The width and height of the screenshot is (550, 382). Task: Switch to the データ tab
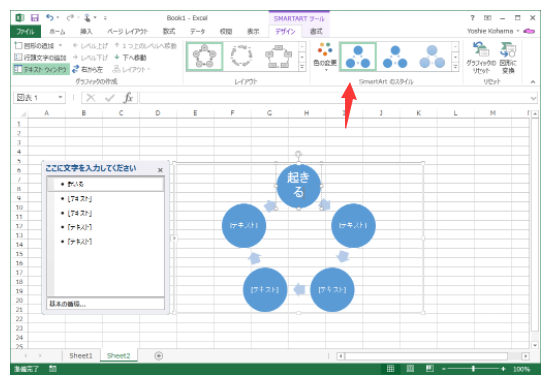(197, 32)
